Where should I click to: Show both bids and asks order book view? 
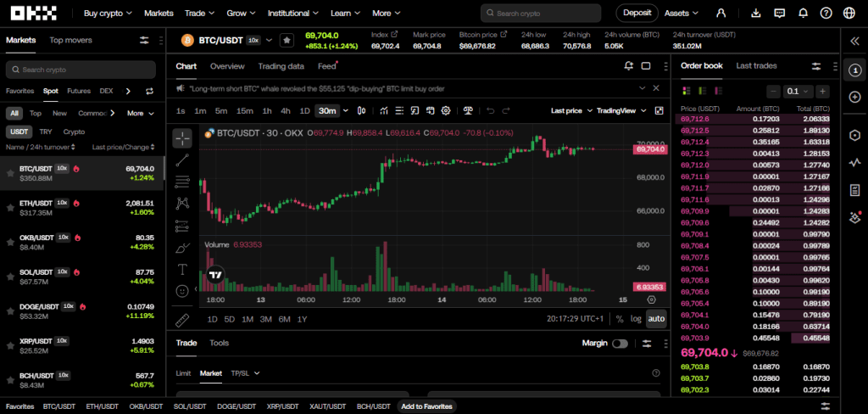coord(687,90)
